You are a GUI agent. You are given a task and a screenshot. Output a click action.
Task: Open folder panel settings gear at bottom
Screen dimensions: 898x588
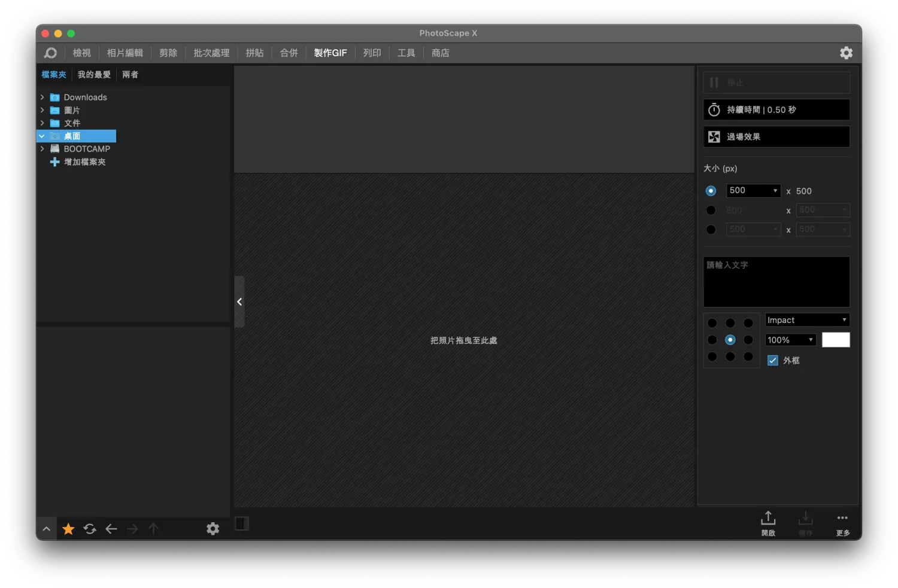tap(213, 529)
